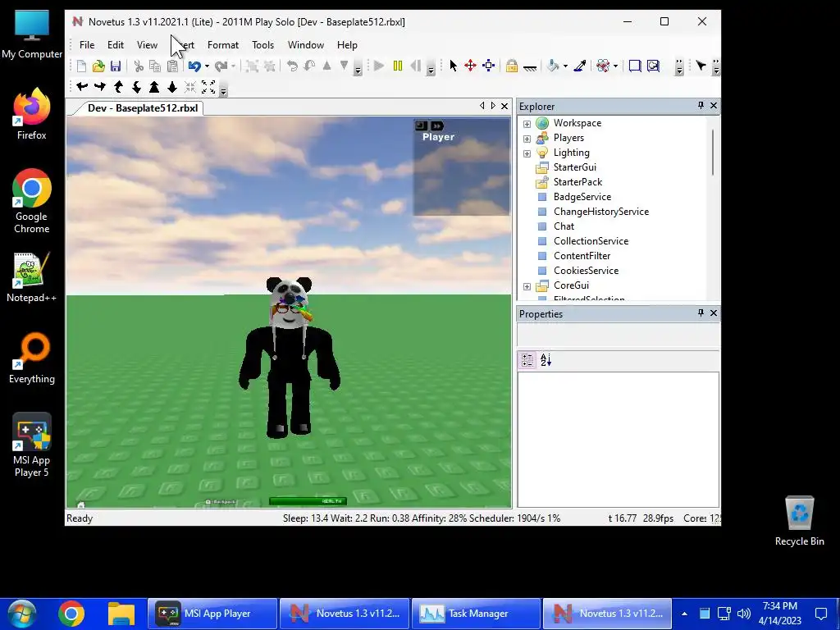Select BadgeService in Explorer
The height and width of the screenshot is (630, 840).
[582, 197]
